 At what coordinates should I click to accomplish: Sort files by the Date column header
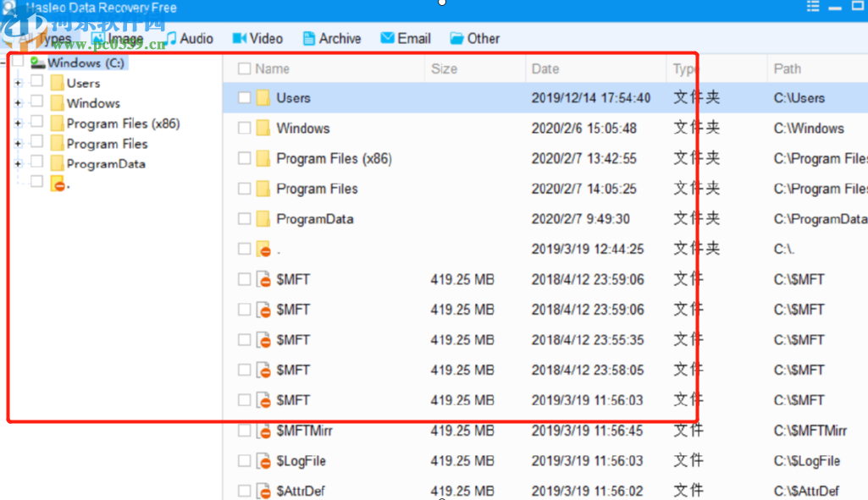click(545, 69)
